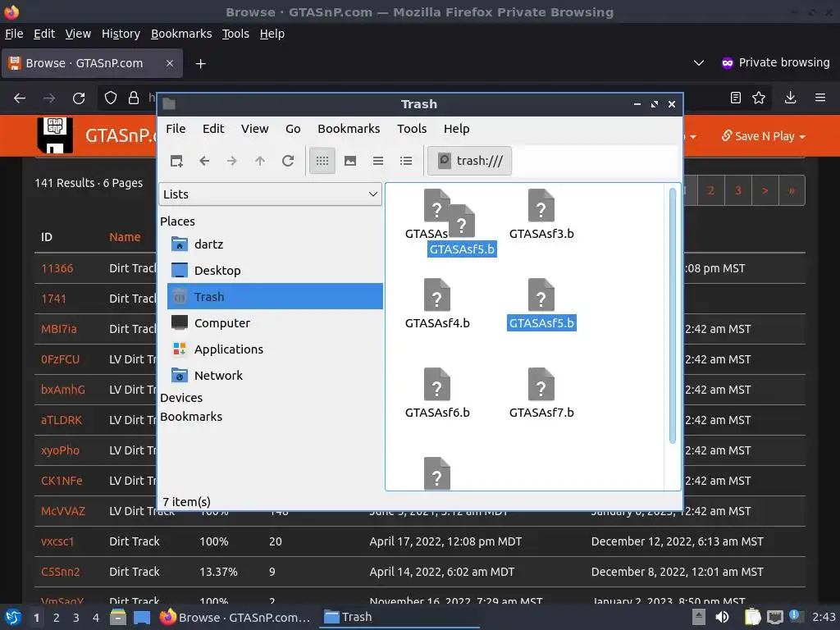840x630 pixels.
Task: Open Firefox hamburger menu
Action: [x=820, y=98]
